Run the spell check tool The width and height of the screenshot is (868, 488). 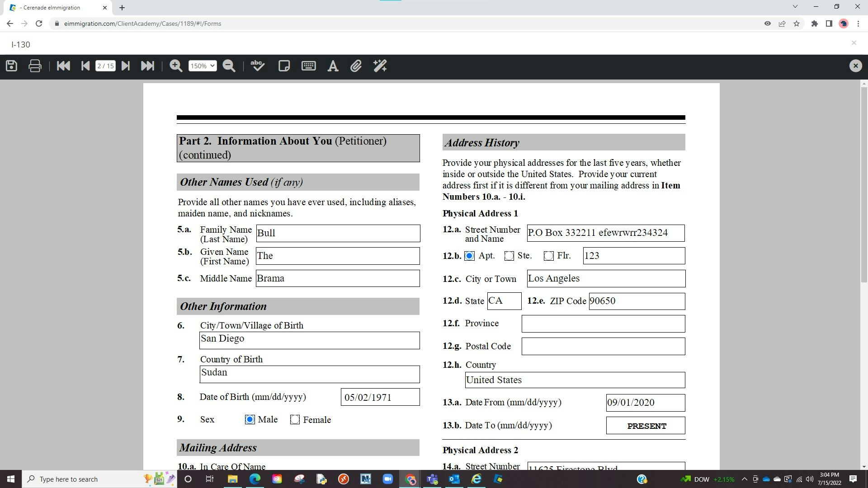pos(257,66)
